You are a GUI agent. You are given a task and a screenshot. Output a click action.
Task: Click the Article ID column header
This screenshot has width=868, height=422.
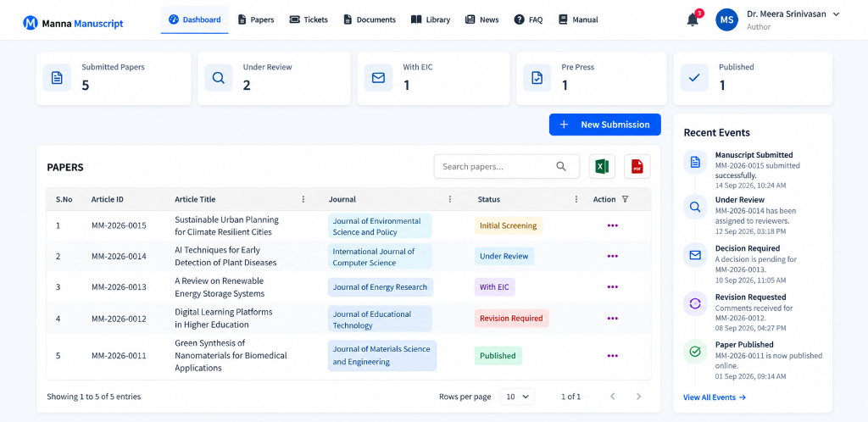click(108, 199)
